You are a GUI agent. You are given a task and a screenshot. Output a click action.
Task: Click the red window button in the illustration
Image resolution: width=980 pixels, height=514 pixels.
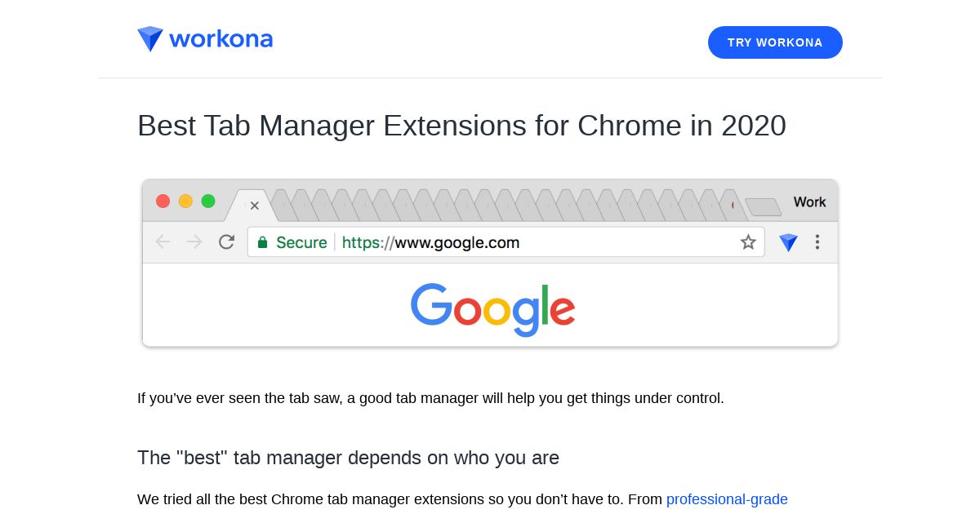pyautogui.click(x=163, y=201)
